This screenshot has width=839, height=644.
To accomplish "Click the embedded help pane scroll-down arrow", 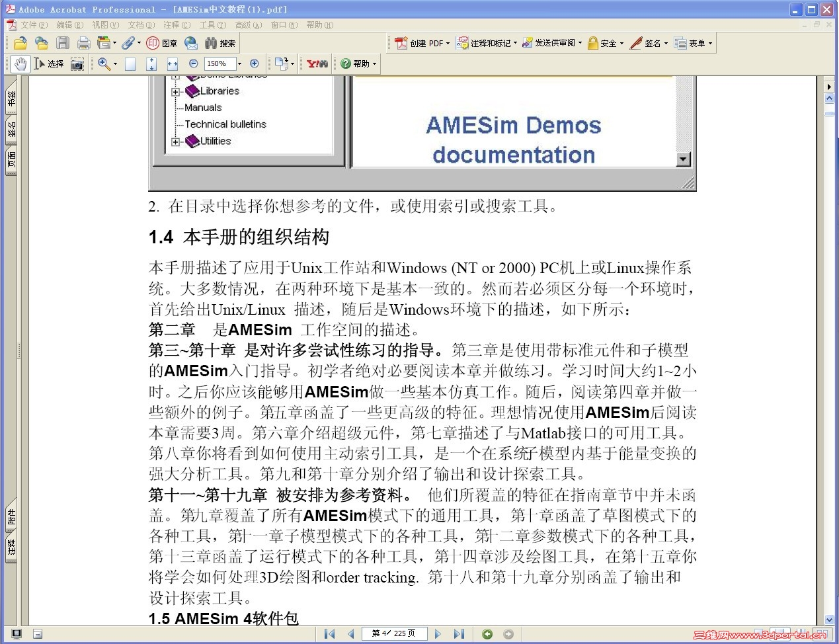I will point(684,159).
